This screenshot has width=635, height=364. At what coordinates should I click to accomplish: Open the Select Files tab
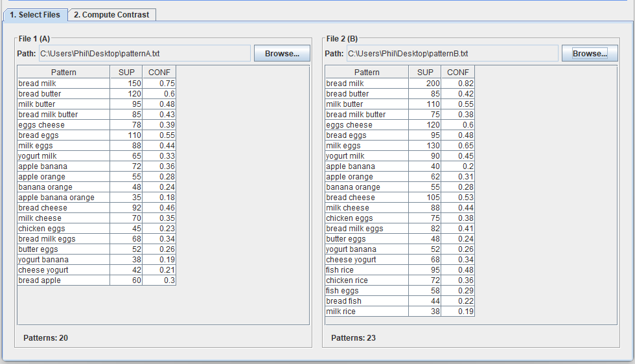pyautogui.click(x=35, y=14)
